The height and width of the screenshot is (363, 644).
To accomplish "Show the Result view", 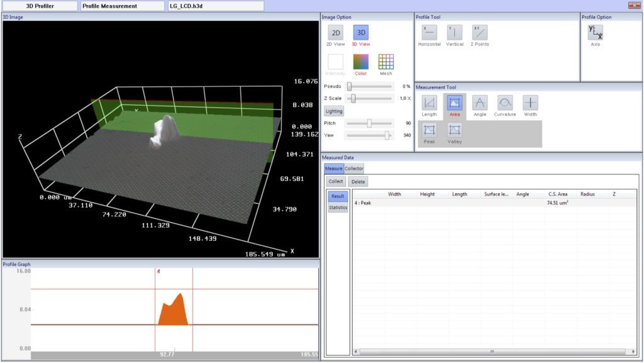I will pyautogui.click(x=338, y=196).
